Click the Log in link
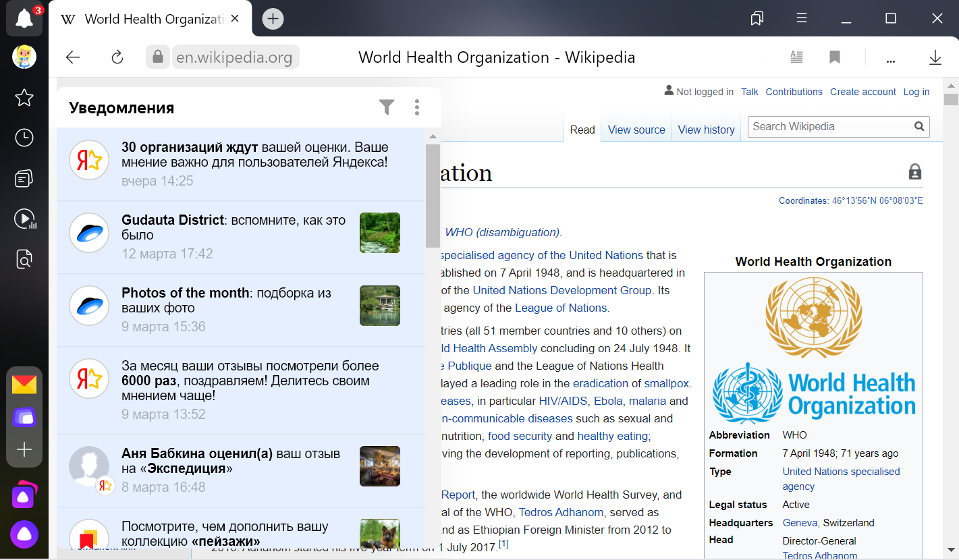This screenshot has height=560, width=959. coord(916,92)
